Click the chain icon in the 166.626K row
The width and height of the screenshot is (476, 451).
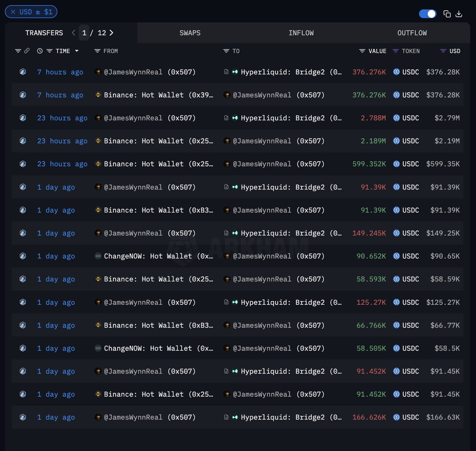[x=23, y=417]
